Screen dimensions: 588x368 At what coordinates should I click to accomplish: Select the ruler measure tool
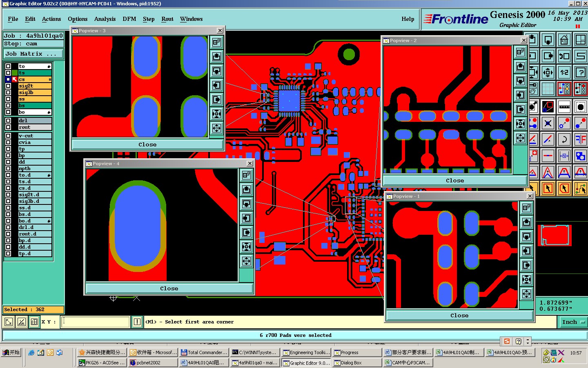click(564, 107)
